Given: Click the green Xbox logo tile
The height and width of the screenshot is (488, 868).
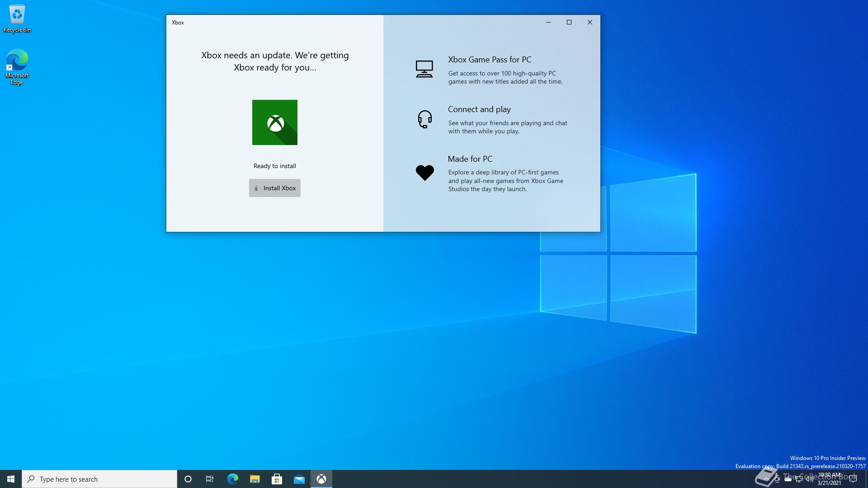Looking at the screenshot, I should tap(275, 122).
